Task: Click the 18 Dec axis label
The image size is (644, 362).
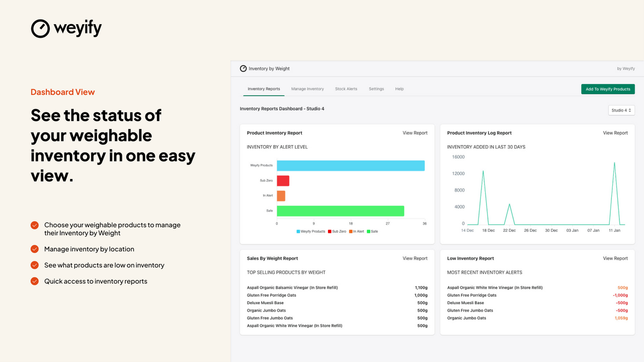Action: [488, 230]
